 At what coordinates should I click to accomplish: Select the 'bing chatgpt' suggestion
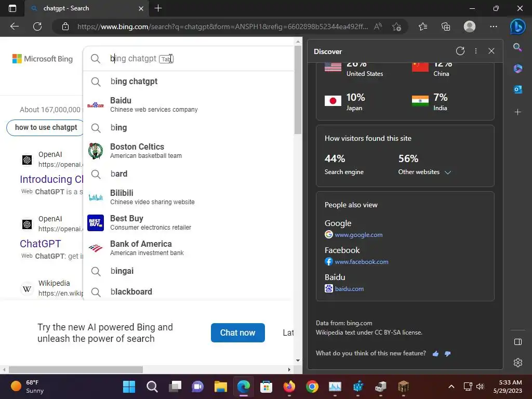coord(188,82)
